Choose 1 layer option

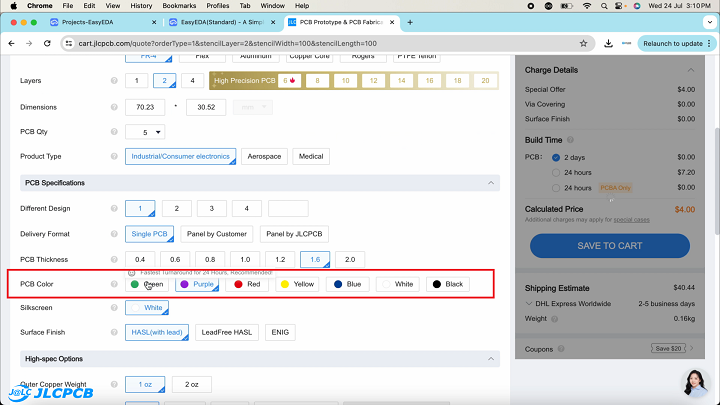point(136,80)
